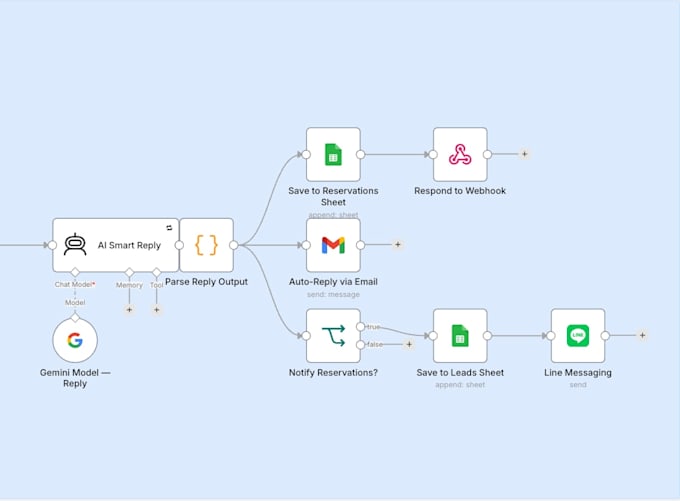Click the "Line Messaging" label
The image size is (680, 501).
pyautogui.click(x=578, y=373)
